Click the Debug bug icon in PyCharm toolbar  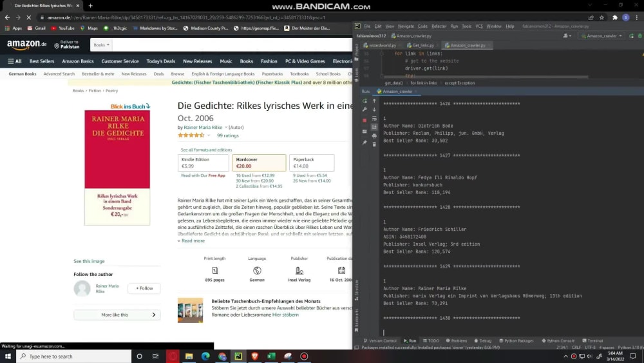click(x=640, y=35)
